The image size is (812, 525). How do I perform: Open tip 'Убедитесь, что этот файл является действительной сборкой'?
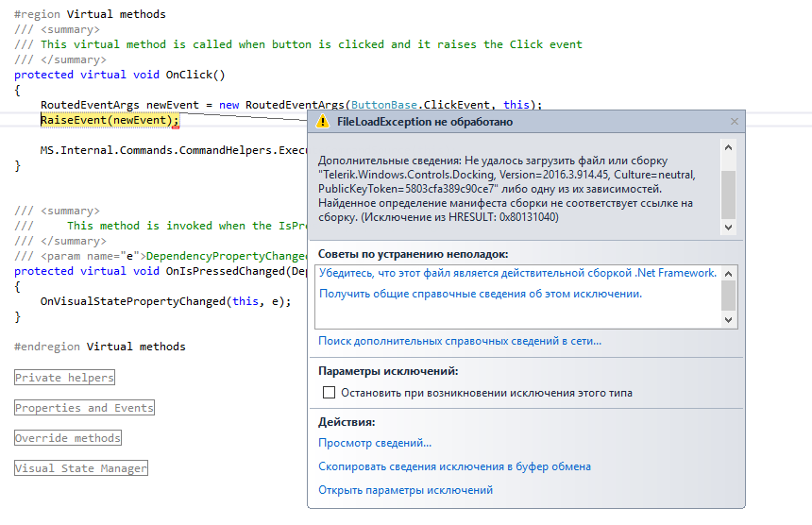(x=517, y=273)
